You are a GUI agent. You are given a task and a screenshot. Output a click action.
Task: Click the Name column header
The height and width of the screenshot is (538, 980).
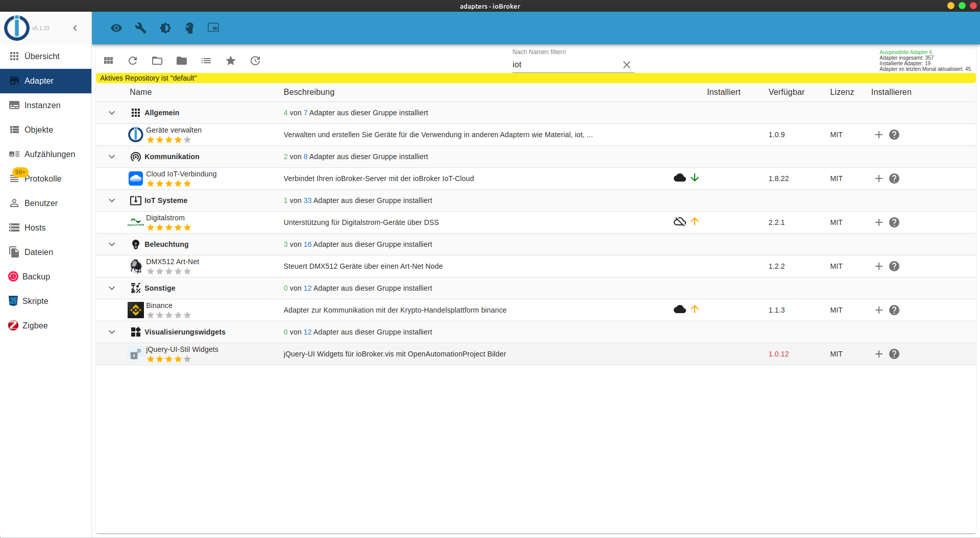[141, 92]
